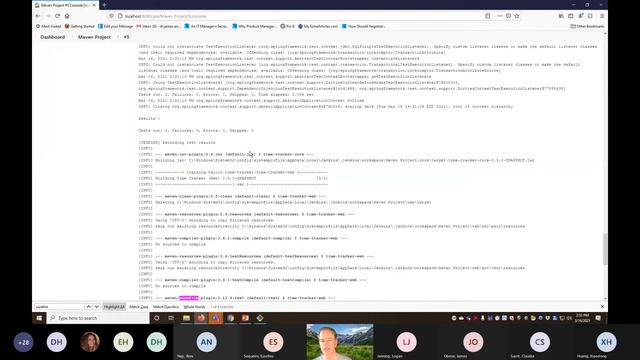Select the presenter video thumbnail
The width and height of the screenshot is (640, 360).
[340, 342]
